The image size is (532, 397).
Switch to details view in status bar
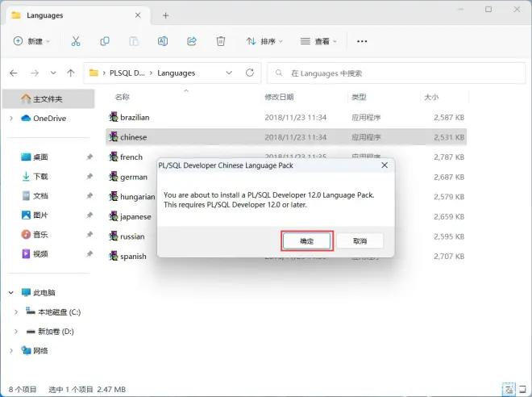[509, 389]
